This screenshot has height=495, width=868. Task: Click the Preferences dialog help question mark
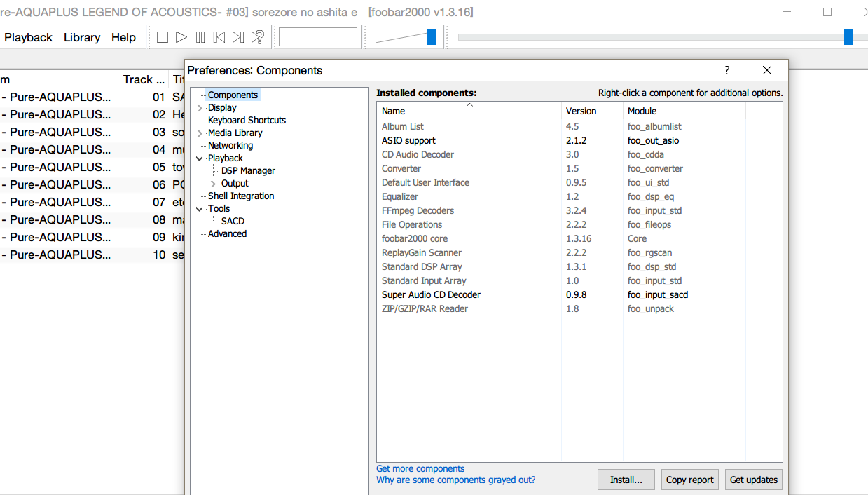[726, 70]
